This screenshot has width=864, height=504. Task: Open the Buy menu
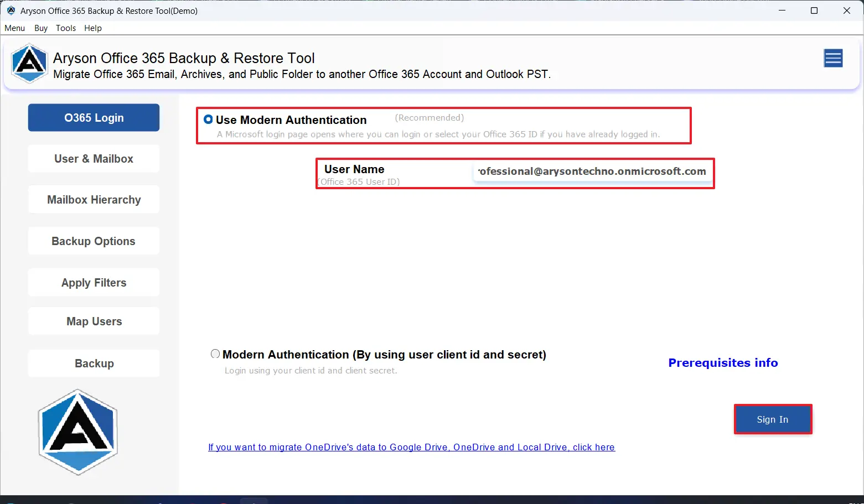[x=40, y=28]
